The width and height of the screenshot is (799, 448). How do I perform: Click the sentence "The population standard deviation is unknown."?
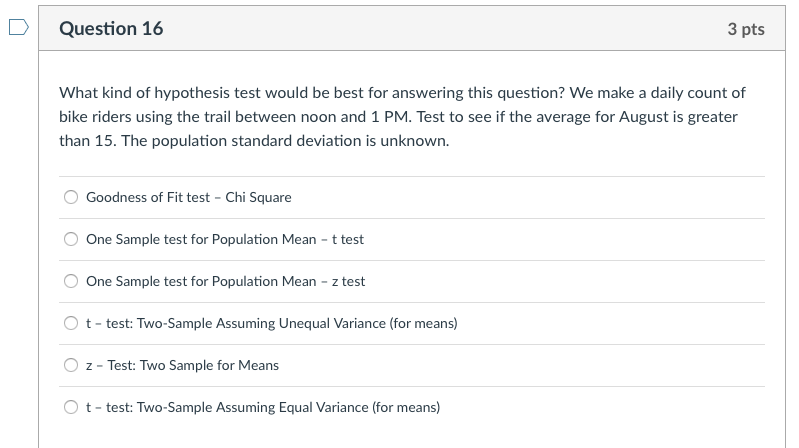(286, 141)
